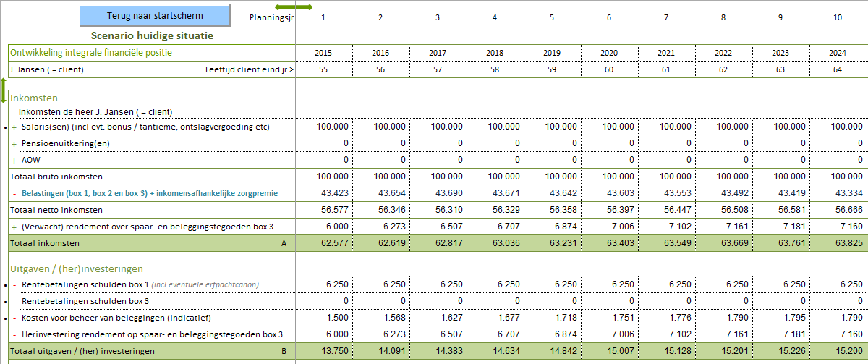This screenshot has width=868, height=364.
Task: Click the AOW cell for 2022
Action: [x=723, y=160]
